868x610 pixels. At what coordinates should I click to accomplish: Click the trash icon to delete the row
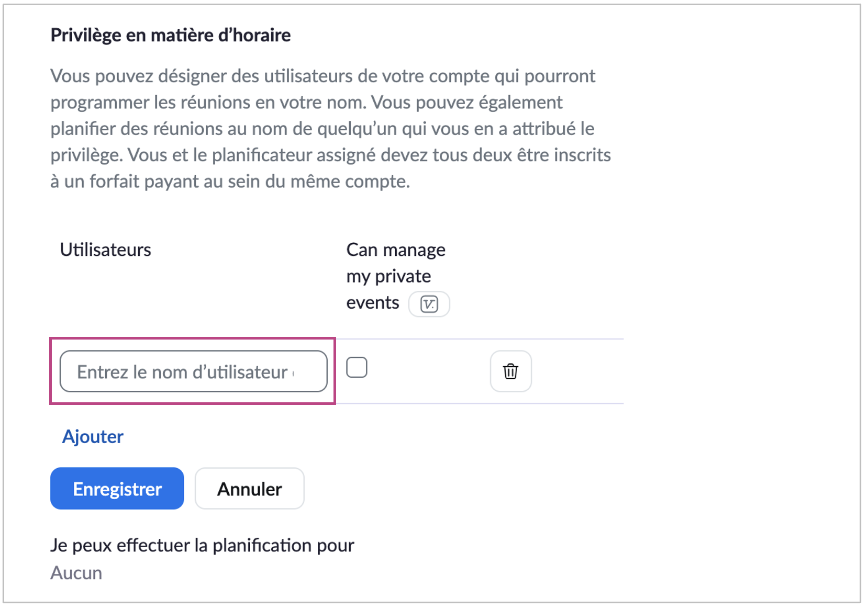[510, 371]
